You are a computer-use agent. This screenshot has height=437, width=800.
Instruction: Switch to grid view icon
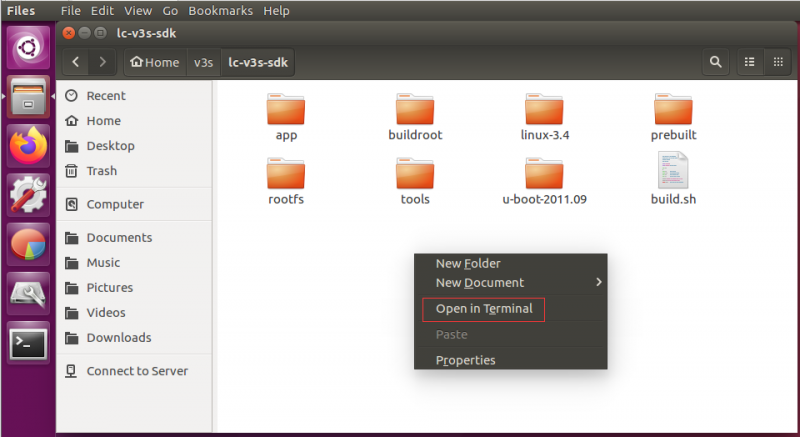click(778, 62)
